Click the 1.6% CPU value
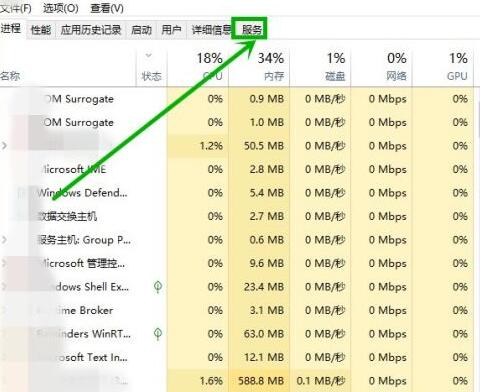This screenshot has width=480, height=392. pyautogui.click(x=211, y=381)
